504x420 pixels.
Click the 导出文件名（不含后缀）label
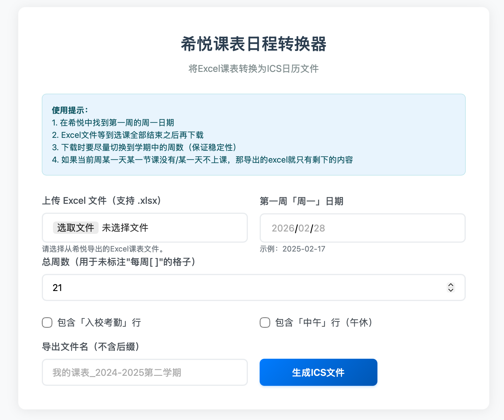click(x=91, y=347)
